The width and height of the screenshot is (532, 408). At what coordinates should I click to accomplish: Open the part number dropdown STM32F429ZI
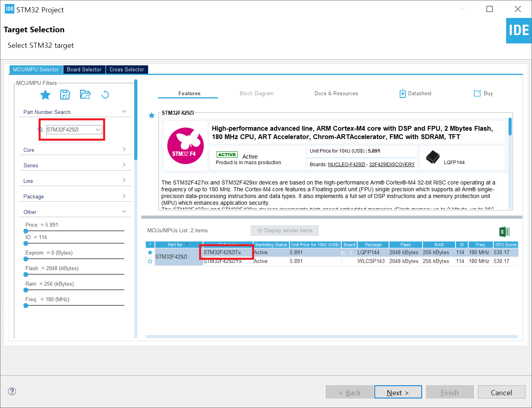pyautogui.click(x=98, y=129)
